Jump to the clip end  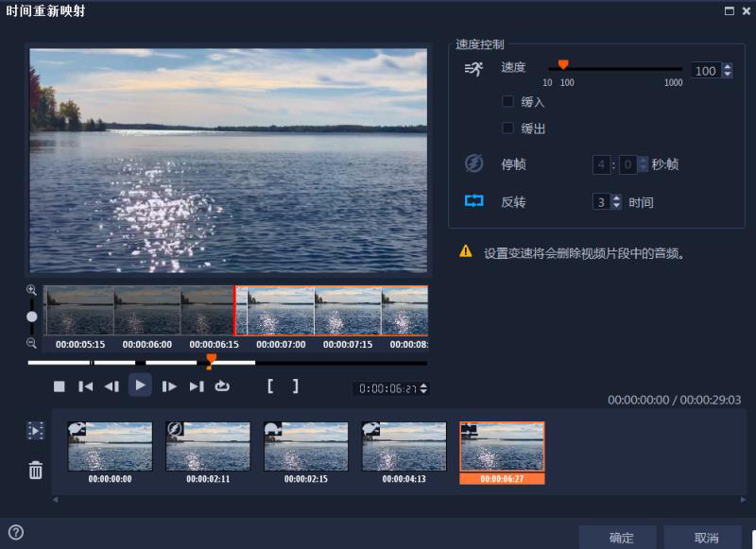coord(197,386)
